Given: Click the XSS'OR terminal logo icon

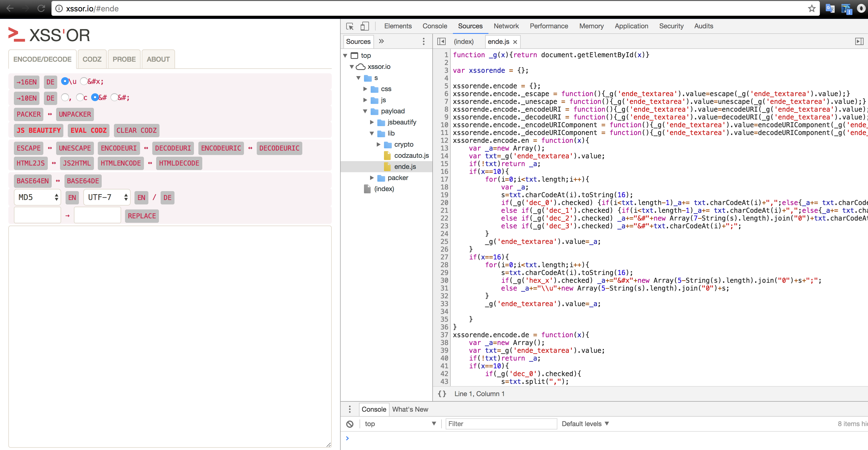Looking at the screenshot, I should (16, 35).
